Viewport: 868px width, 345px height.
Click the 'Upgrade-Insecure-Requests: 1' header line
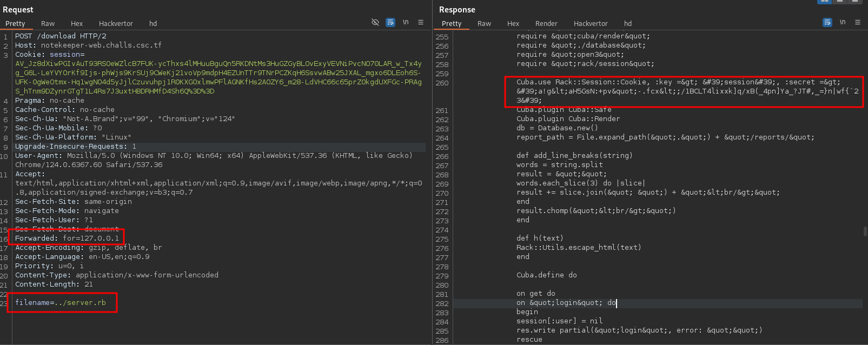76,147
